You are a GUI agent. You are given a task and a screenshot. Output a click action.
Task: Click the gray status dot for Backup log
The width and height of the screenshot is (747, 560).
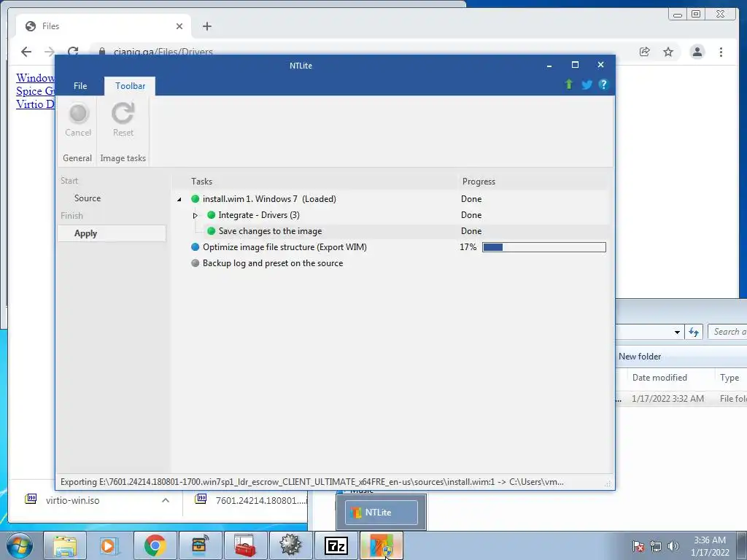[x=196, y=262]
